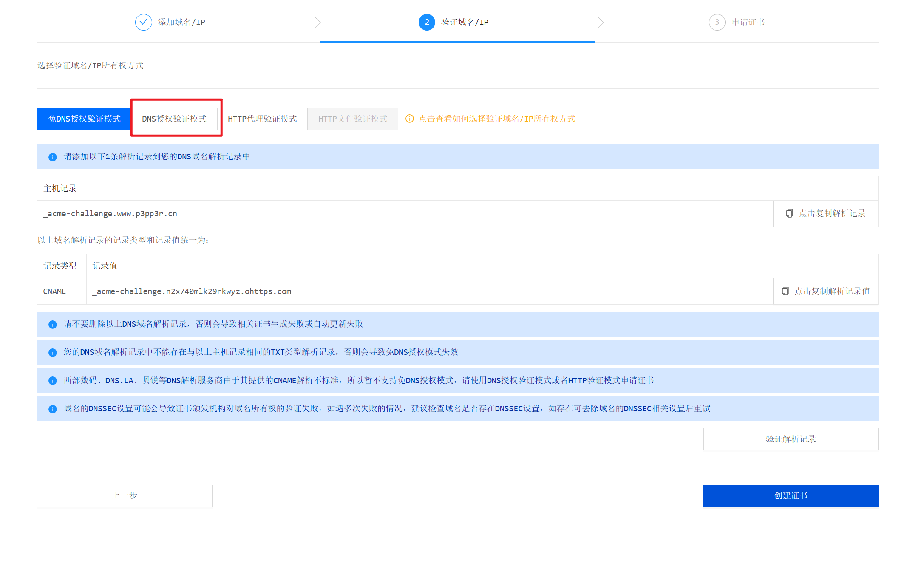Click host record _acme-challenge.www.p3pp3r.cn text
Screen dimensions: 924x583
[110, 214]
